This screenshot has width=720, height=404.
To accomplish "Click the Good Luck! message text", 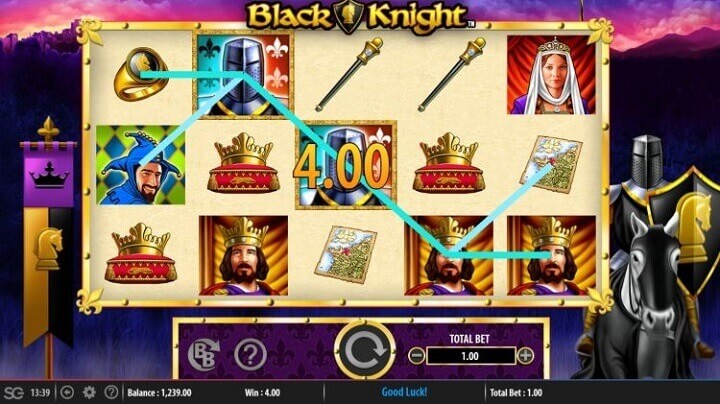I will coord(404,392).
